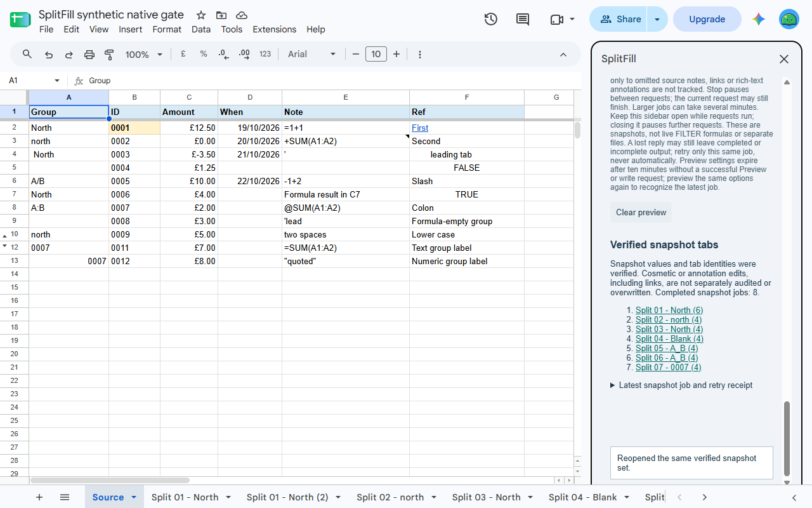Close the SplitFill sidebar
812x508 pixels.
[x=784, y=59]
